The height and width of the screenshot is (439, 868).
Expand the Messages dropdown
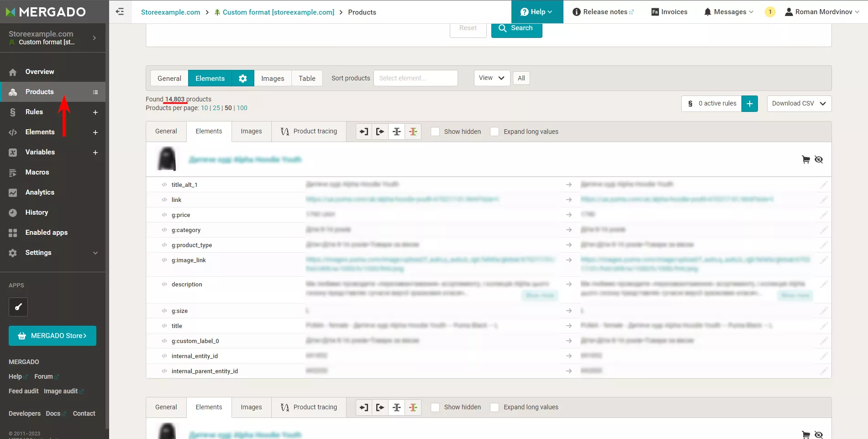[729, 12]
